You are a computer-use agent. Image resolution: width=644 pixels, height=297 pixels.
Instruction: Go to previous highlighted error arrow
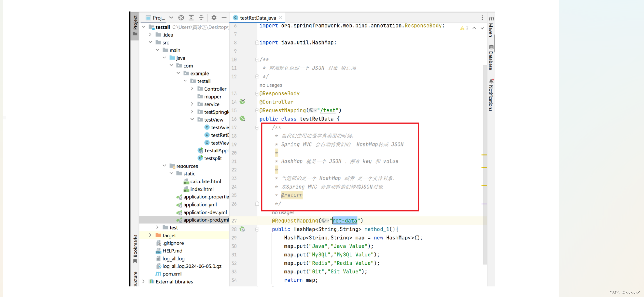474,28
